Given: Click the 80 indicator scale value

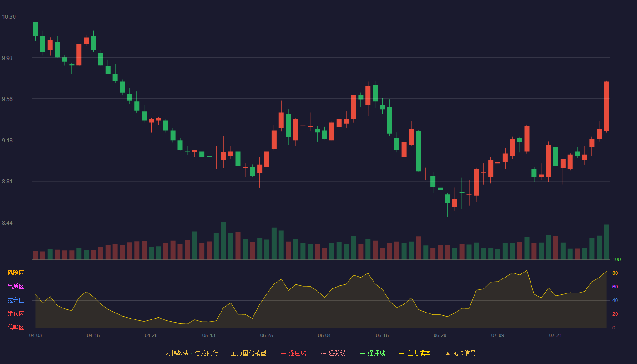Looking at the screenshot, I should [615, 273].
